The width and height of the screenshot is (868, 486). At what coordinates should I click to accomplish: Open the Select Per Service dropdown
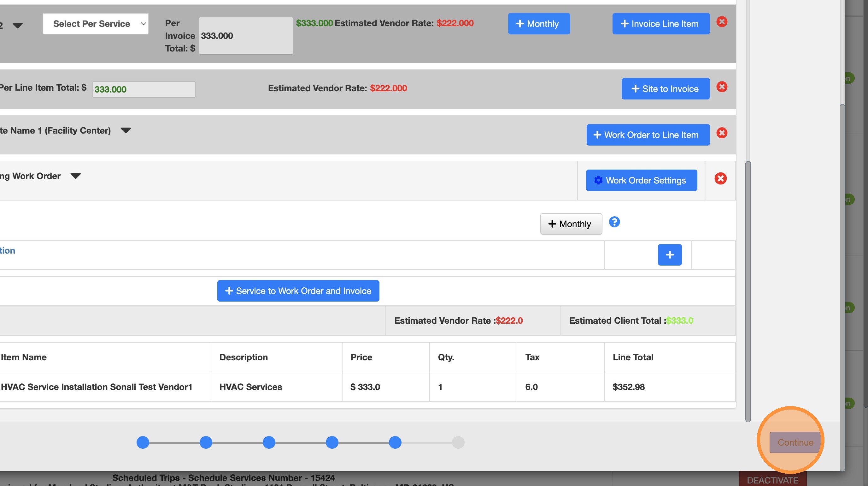[x=95, y=24]
